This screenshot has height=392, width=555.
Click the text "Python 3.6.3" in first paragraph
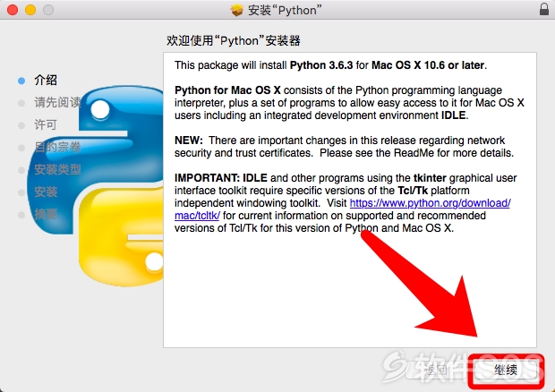pyautogui.click(x=321, y=65)
